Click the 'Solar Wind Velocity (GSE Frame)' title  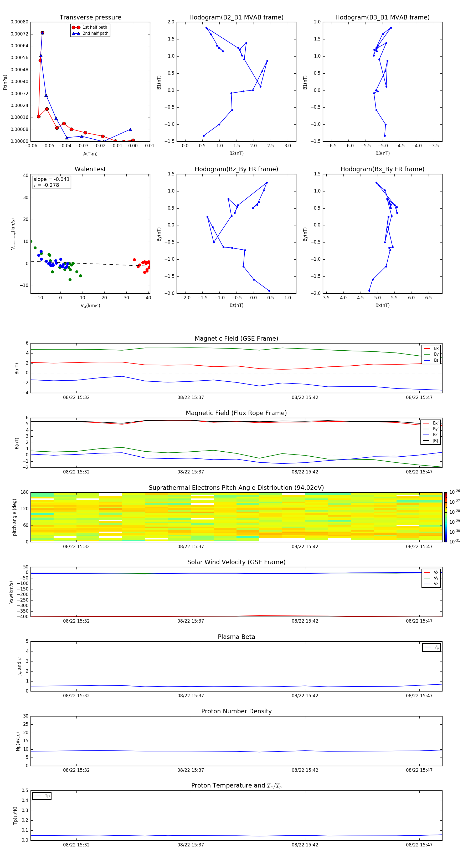point(236,562)
